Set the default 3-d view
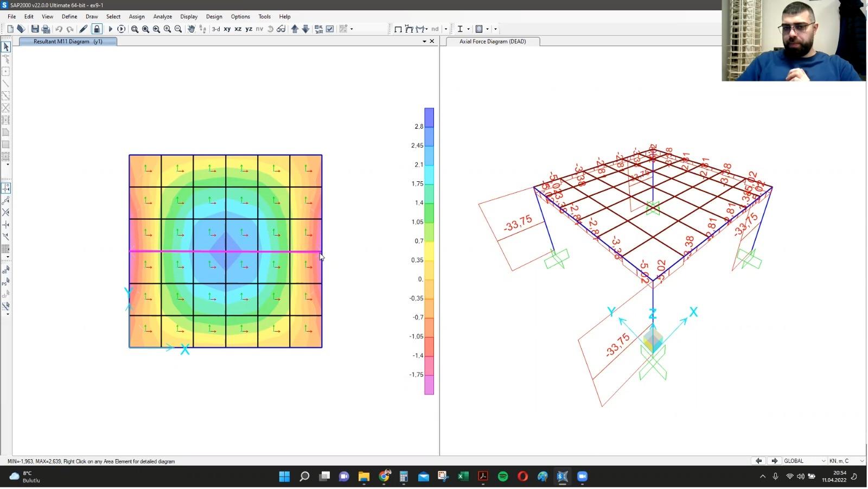The height and width of the screenshot is (489, 868). click(216, 29)
